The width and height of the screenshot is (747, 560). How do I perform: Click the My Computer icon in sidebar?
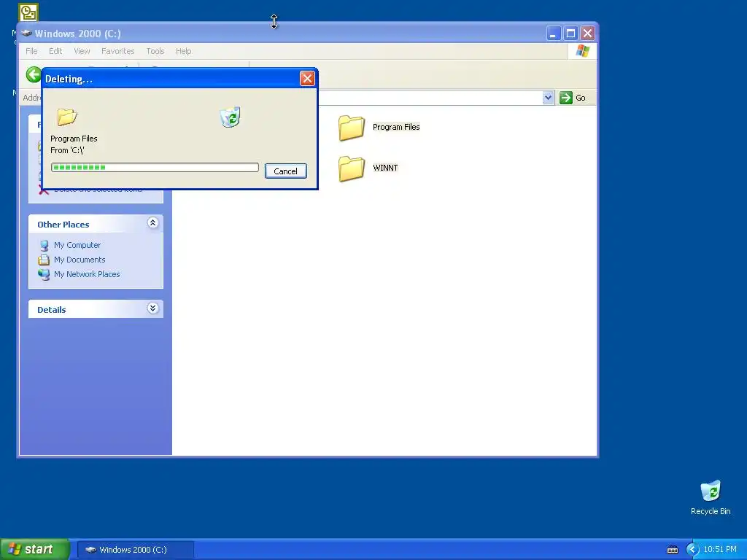pos(44,245)
